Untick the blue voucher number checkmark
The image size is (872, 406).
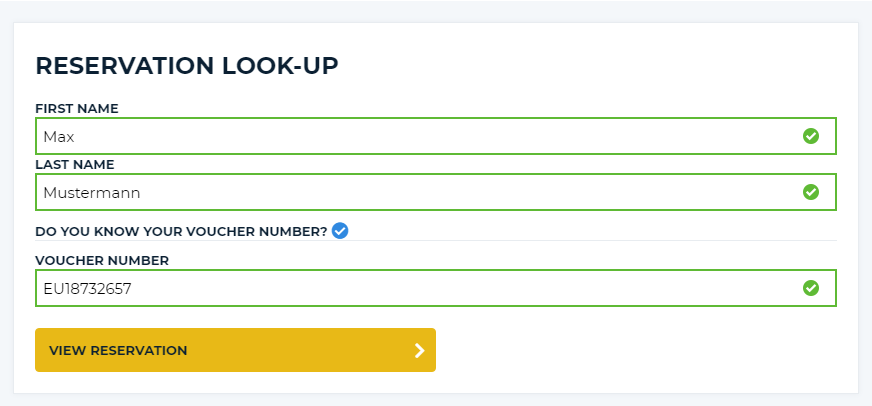pos(340,231)
